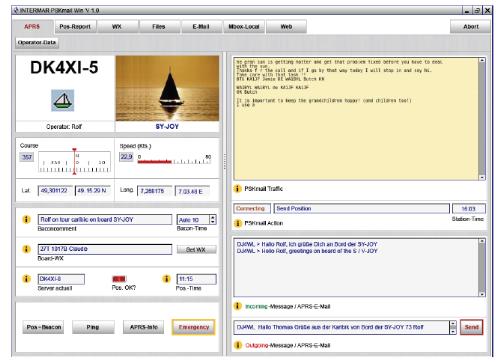
Task: Click info icon next to Incoming-Message label
Action: click(237, 306)
